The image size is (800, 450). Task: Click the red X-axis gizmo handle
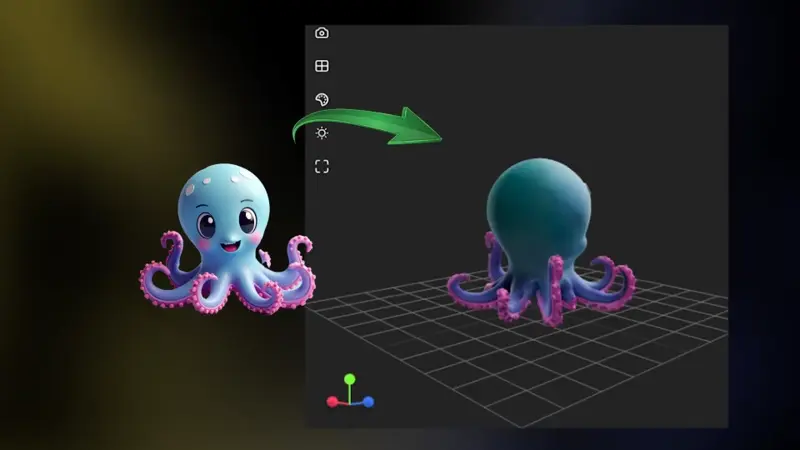(332, 402)
